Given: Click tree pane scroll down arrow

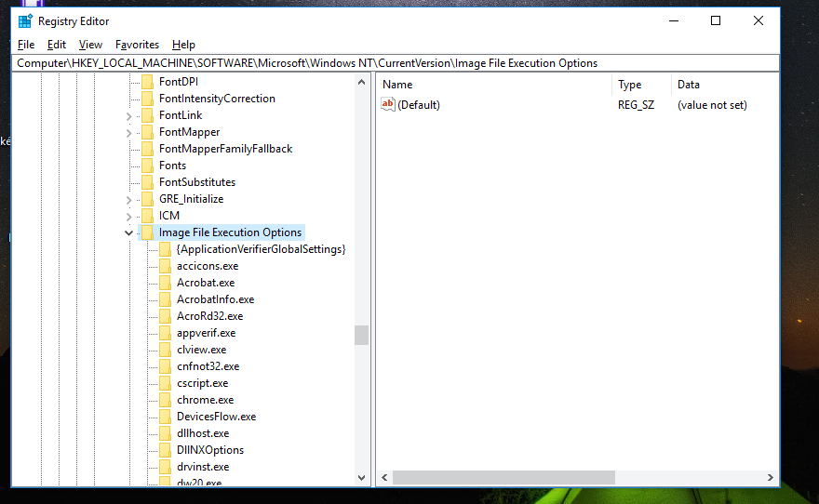Looking at the screenshot, I should click(361, 477).
